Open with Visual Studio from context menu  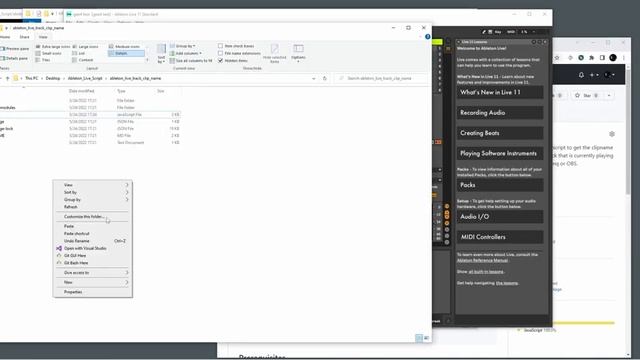click(x=85, y=248)
